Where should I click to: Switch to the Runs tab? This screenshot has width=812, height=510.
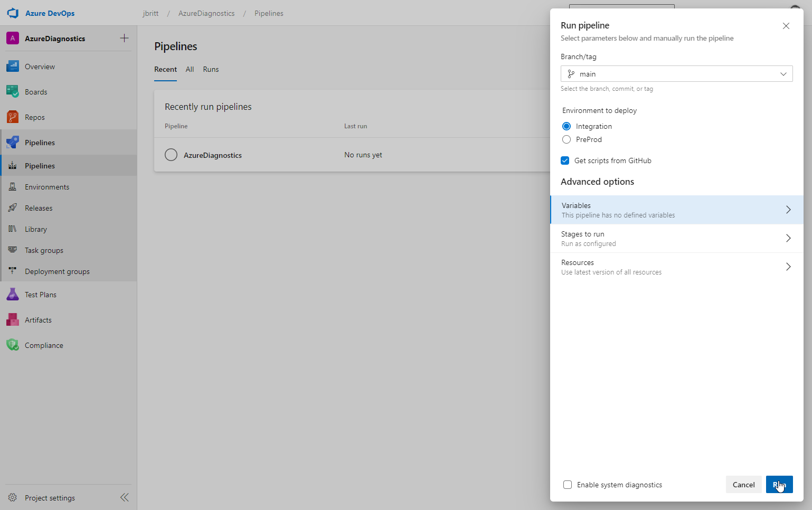pyautogui.click(x=211, y=69)
